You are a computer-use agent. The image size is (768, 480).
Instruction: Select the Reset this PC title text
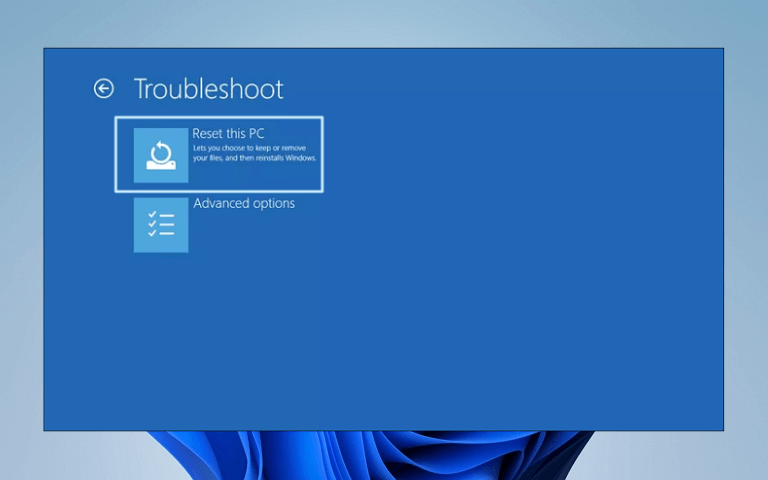click(x=228, y=133)
